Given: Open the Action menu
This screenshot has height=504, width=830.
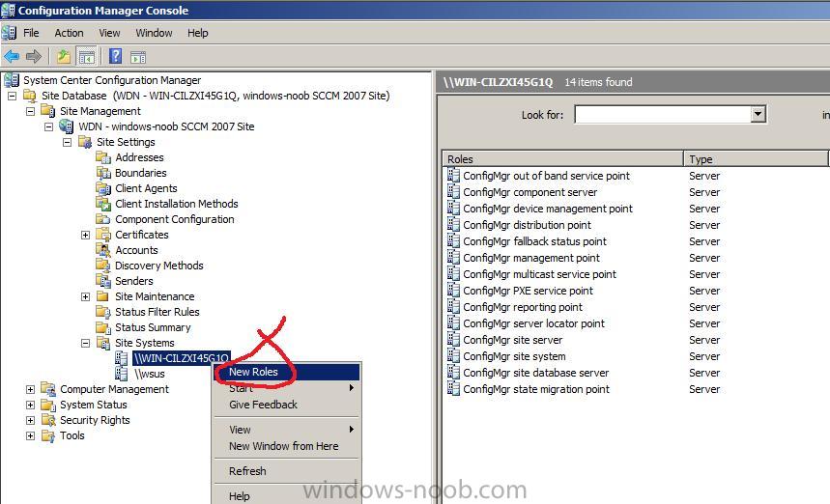Looking at the screenshot, I should [x=69, y=33].
